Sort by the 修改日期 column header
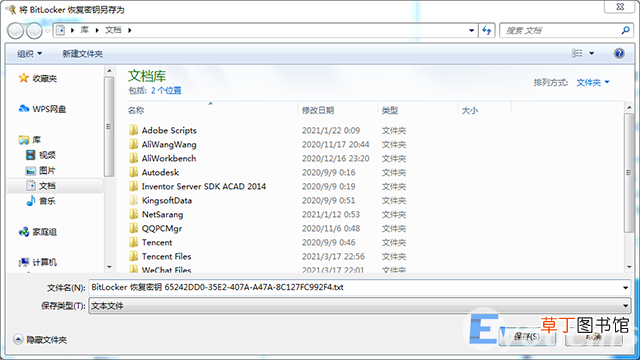Image resolution: width=640 pixels, height=360 pixels. 318,110
